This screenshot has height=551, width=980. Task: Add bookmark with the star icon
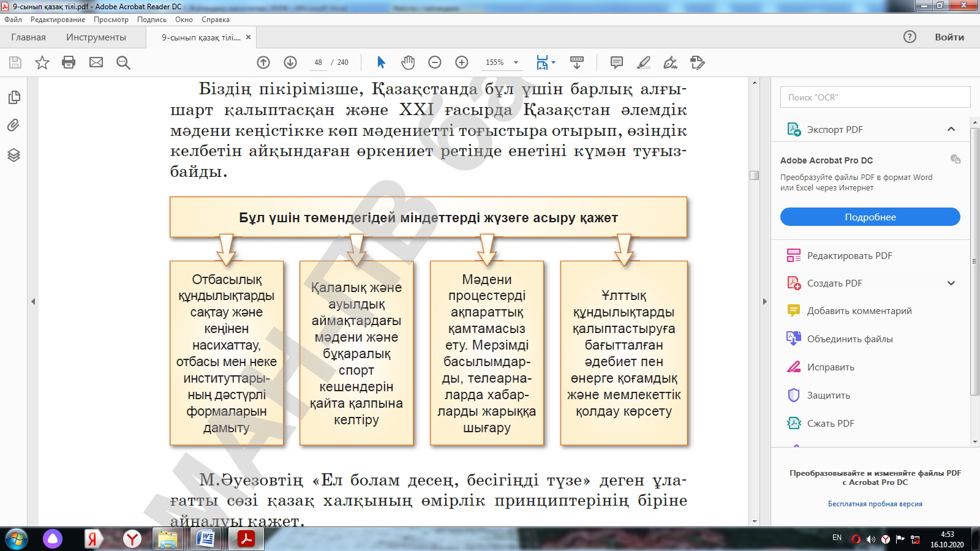pos(42,62)
